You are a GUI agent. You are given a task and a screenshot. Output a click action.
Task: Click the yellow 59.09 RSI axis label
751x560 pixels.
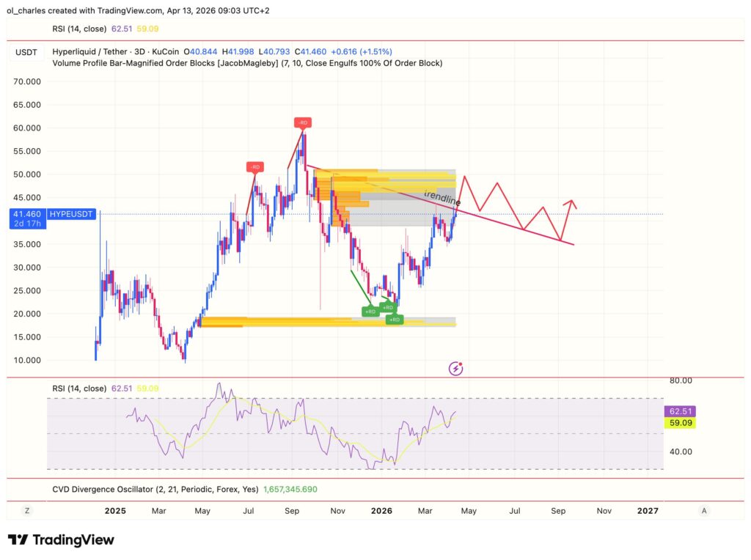pos(678,423)
